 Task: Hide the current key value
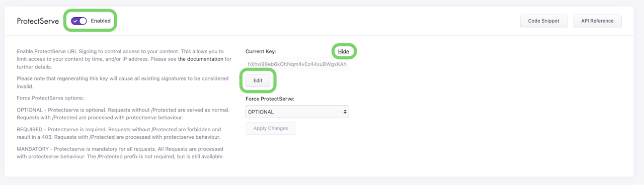[x=343, y=51]
